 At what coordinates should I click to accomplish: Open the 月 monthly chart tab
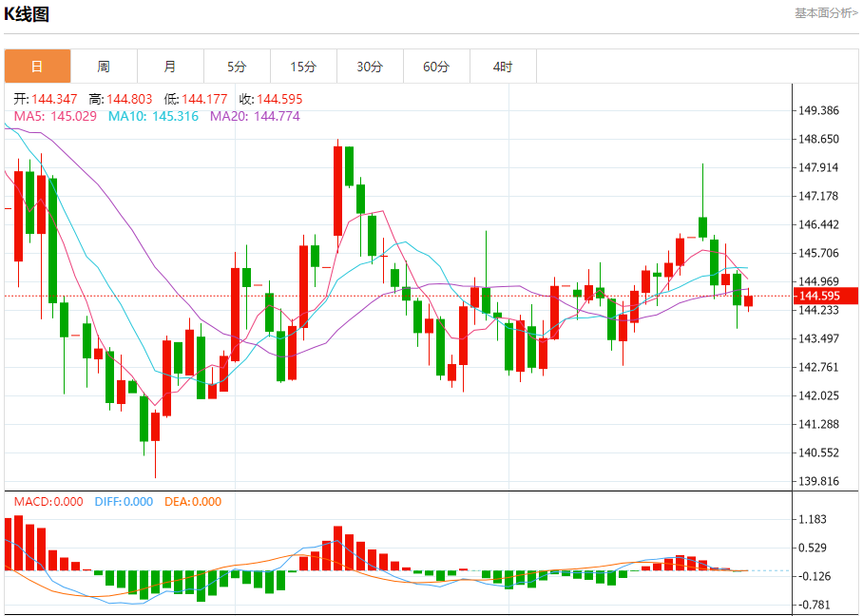point(170,67)
